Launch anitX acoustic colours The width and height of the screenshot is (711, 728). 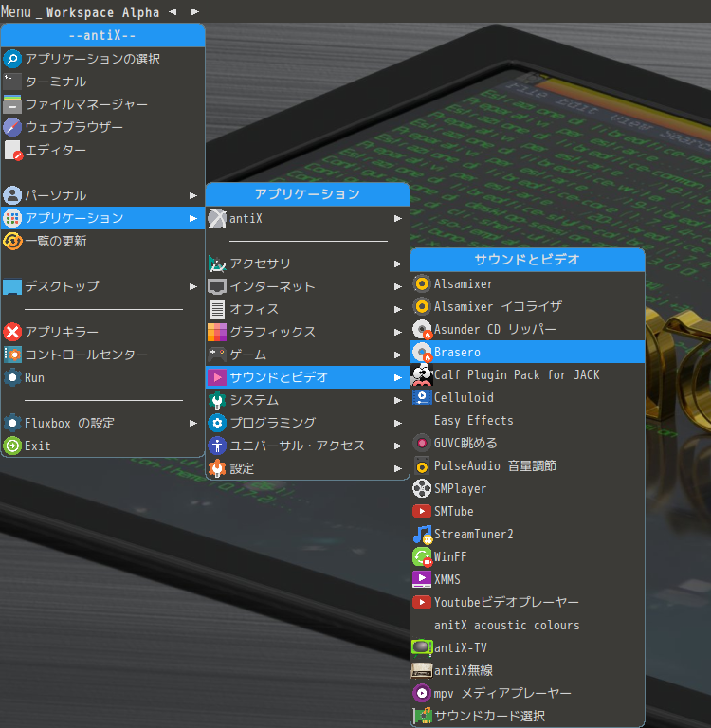coord(527,626)
